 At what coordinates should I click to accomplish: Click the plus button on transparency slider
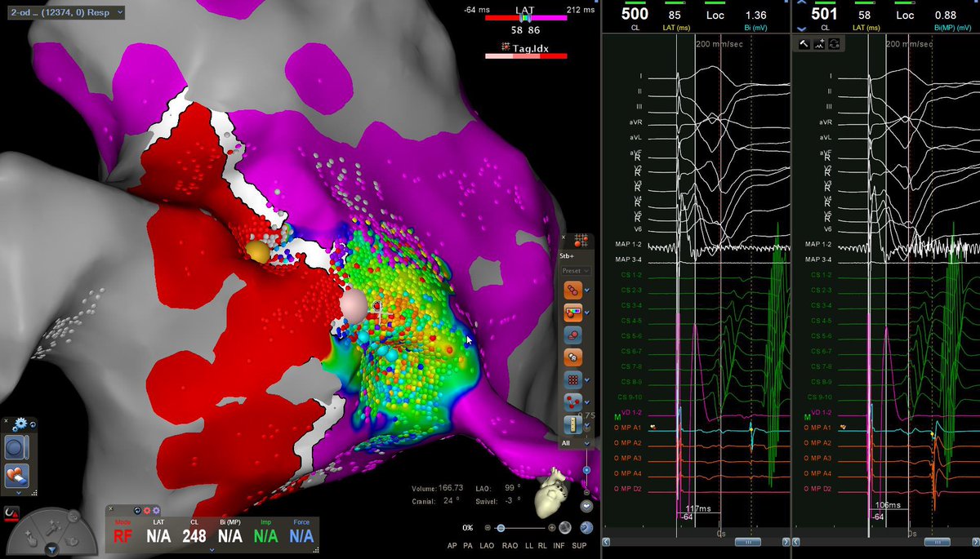(x=552, y=528)
